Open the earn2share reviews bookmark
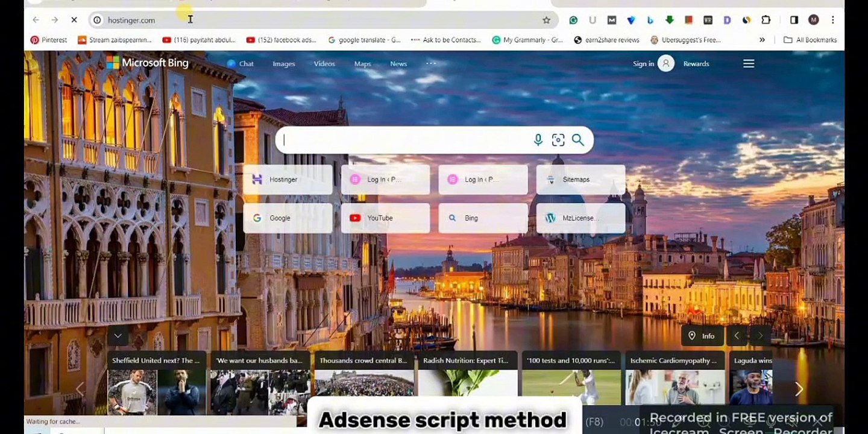This screenshot has height=434, width=868. pos(606,40)
